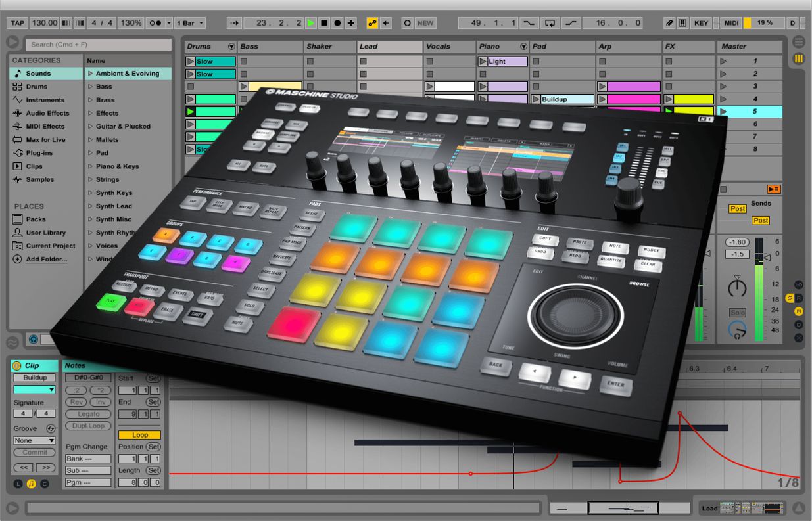The width and height of the screenshot is (812, 521).
Task: Click the TAP tempo button
Action: (17, 23)
